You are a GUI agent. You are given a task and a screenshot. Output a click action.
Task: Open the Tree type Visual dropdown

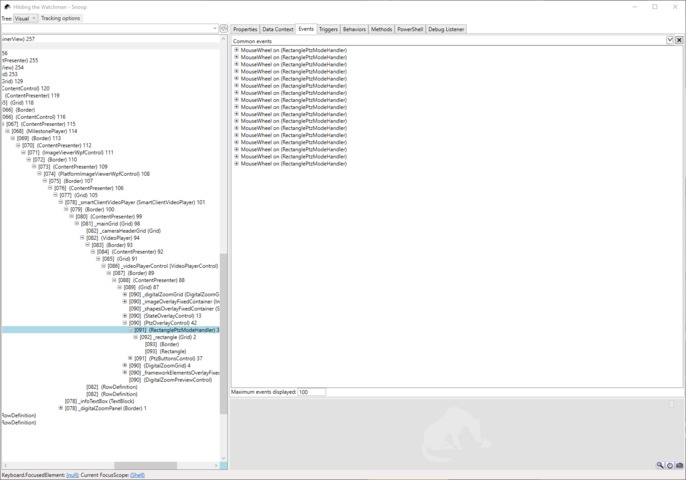(x=25, y=18)
